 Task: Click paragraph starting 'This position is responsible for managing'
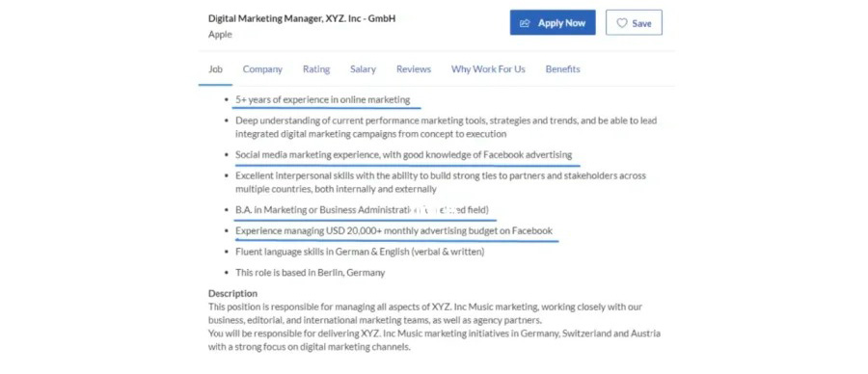(425, 313)
